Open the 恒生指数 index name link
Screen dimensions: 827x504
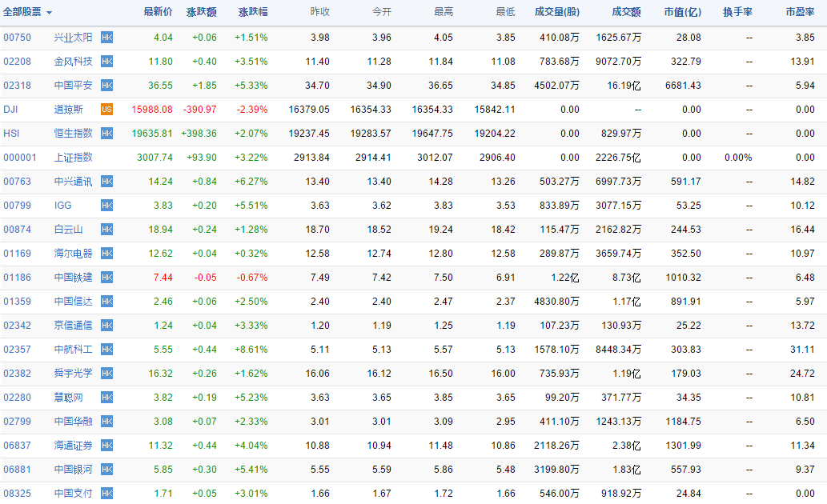[x=74, y=134]
